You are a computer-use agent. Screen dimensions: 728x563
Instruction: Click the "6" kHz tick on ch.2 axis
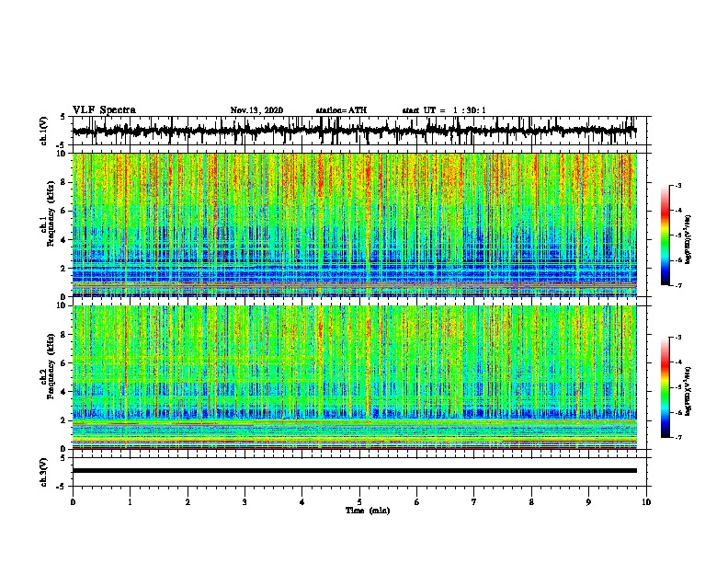point(63,362)
